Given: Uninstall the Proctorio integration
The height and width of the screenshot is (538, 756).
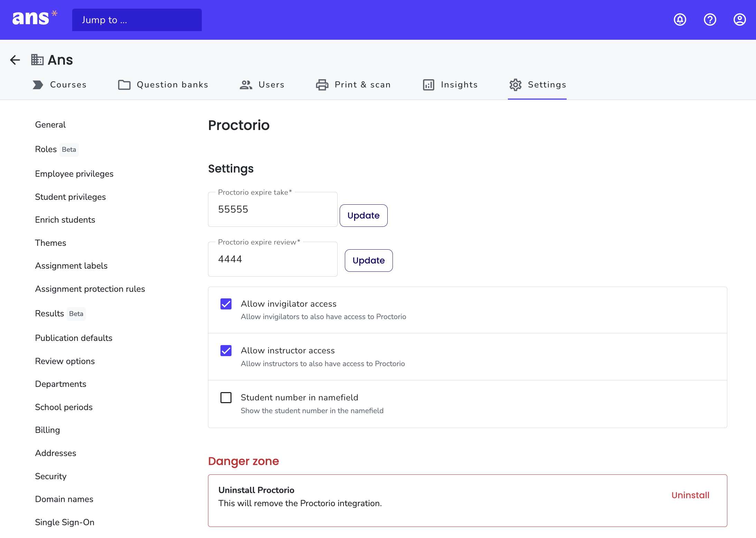Looking at the screenshot, I should point(690,495).
